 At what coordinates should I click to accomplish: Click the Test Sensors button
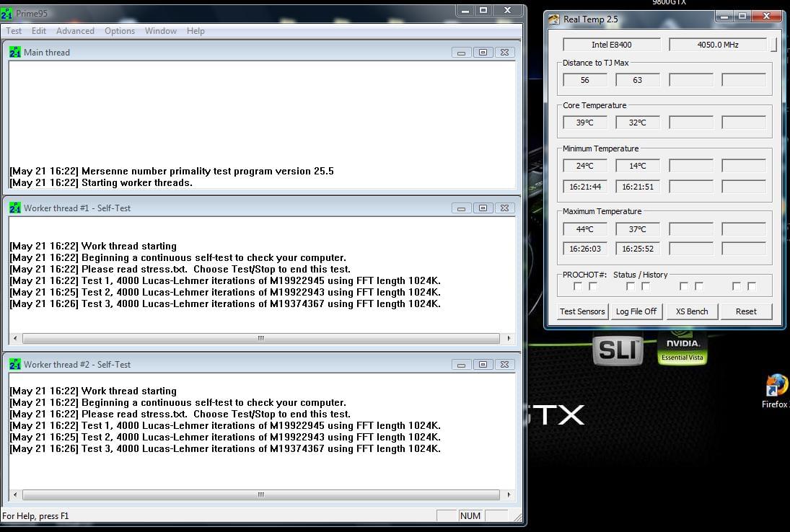click(582, 311)
